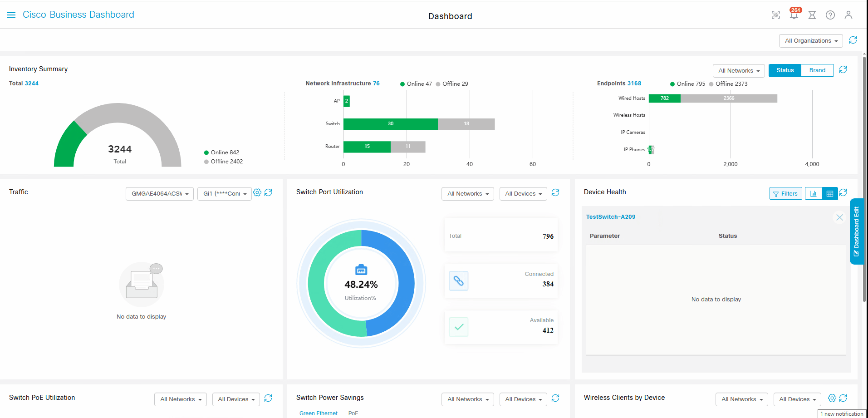Screen dimensions: 868x418
Task: Refresh the Switch PoE Utilization widget
Action: point(268,398)
